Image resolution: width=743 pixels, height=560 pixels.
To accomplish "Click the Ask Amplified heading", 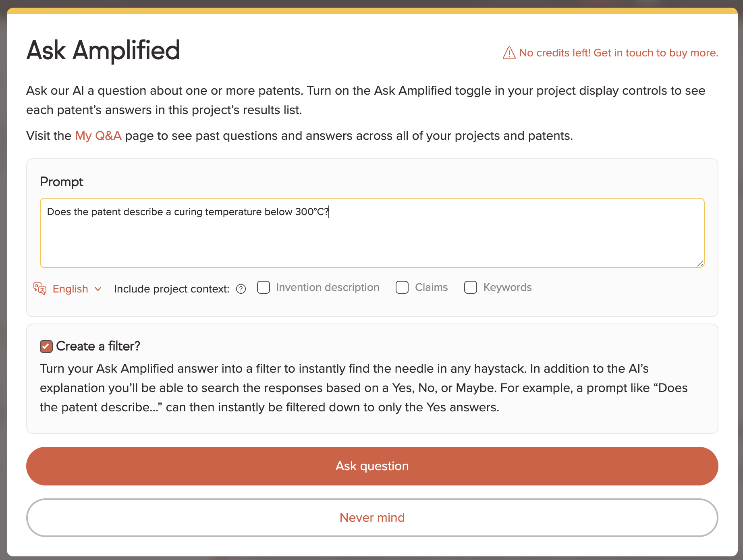I will pyautogui.click(x=103, y=50).
